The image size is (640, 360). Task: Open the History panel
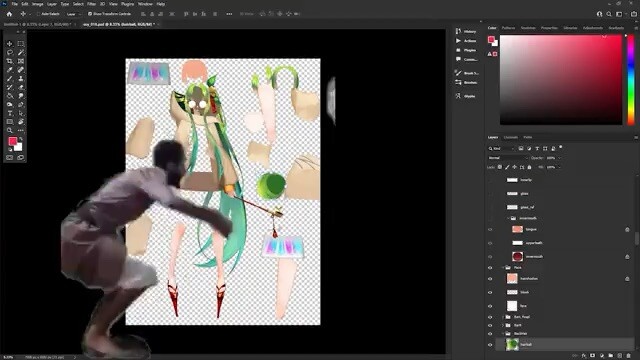point(466,31)
